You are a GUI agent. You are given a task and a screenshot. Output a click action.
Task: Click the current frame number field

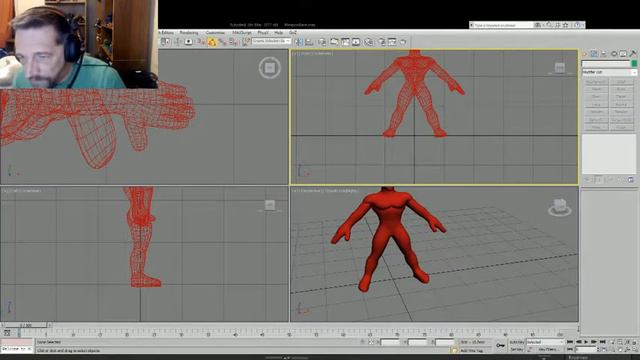click(x=586, y=350)
